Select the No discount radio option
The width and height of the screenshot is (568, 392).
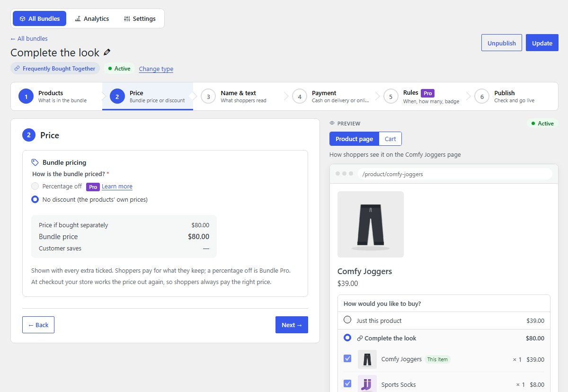point(35,200)
